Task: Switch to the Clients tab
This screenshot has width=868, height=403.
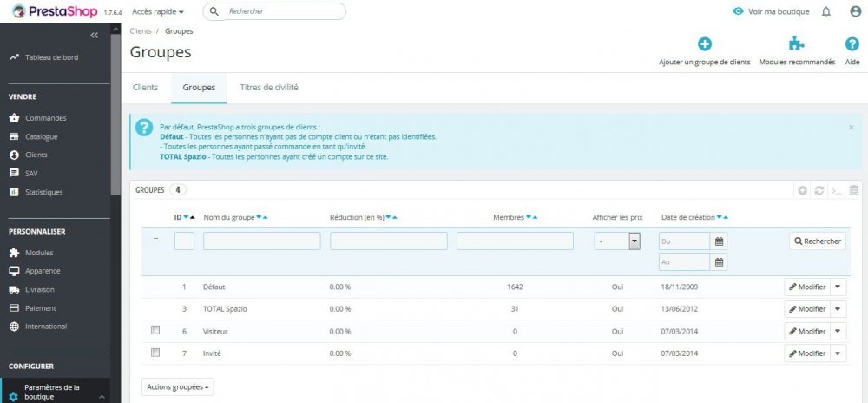Action: click(146, 88)
